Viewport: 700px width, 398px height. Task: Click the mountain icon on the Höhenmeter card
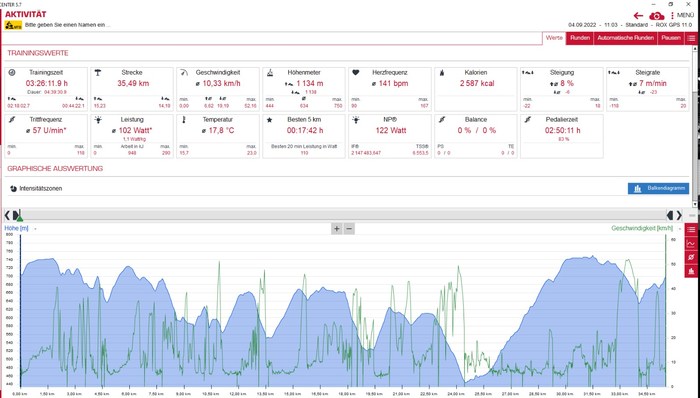pos(270,72)
